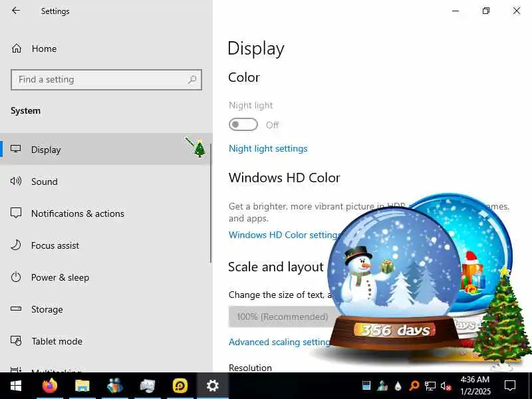532x399 pixels.
Task: Click the blue window tray icon
Action: (x=366, y=386)
